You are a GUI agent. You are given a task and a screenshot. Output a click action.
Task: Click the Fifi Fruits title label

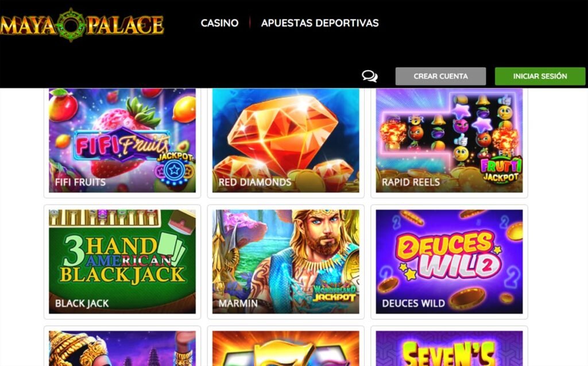point(80,182)
